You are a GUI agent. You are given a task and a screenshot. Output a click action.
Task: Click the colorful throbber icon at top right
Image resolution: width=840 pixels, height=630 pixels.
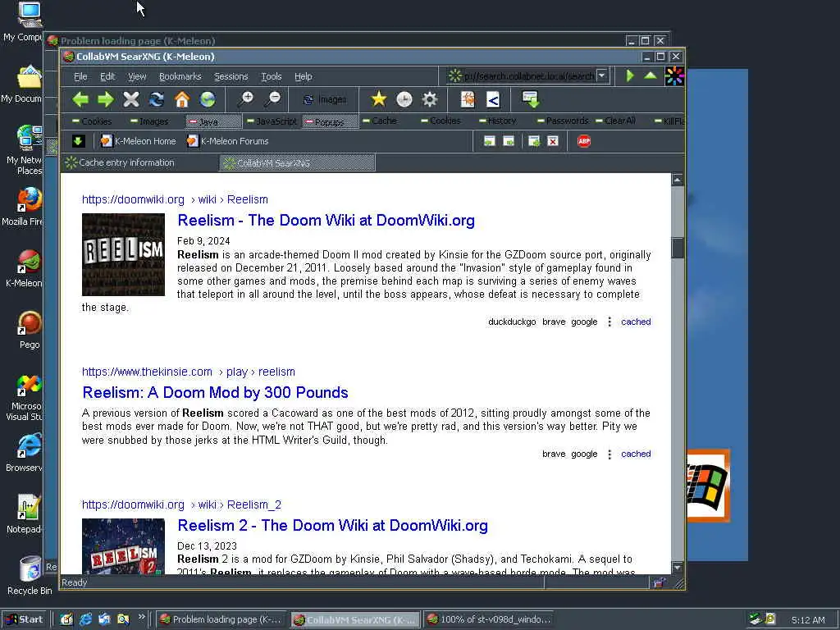[x=674, y=75]
